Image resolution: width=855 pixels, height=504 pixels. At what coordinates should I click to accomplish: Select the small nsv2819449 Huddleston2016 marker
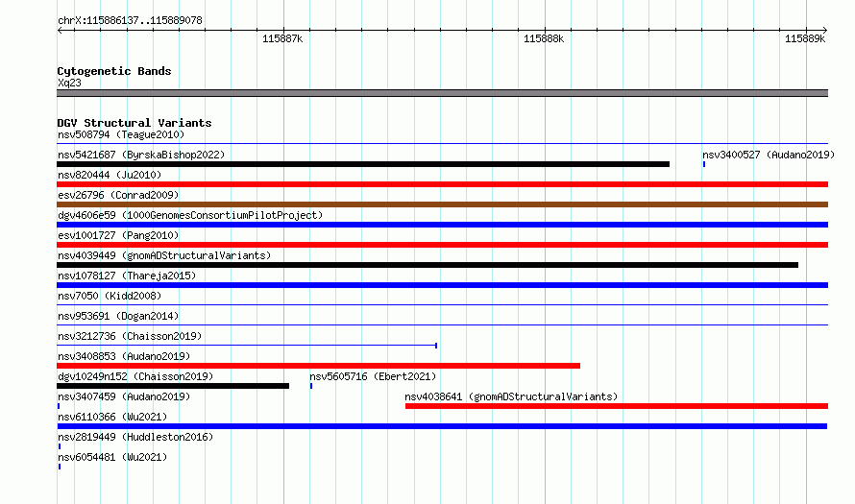(x=60, y=446)
